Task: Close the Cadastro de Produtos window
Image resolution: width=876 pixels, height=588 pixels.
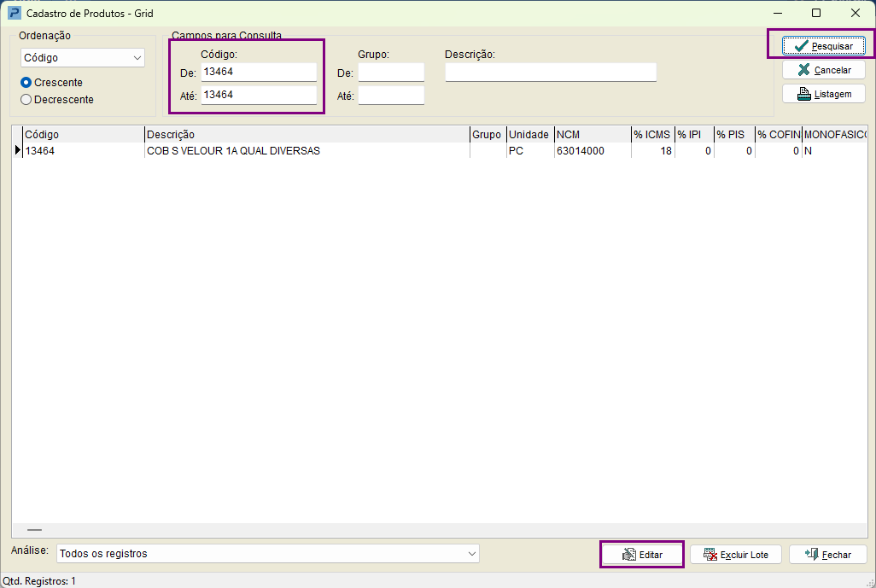Action: coord(856,13)
